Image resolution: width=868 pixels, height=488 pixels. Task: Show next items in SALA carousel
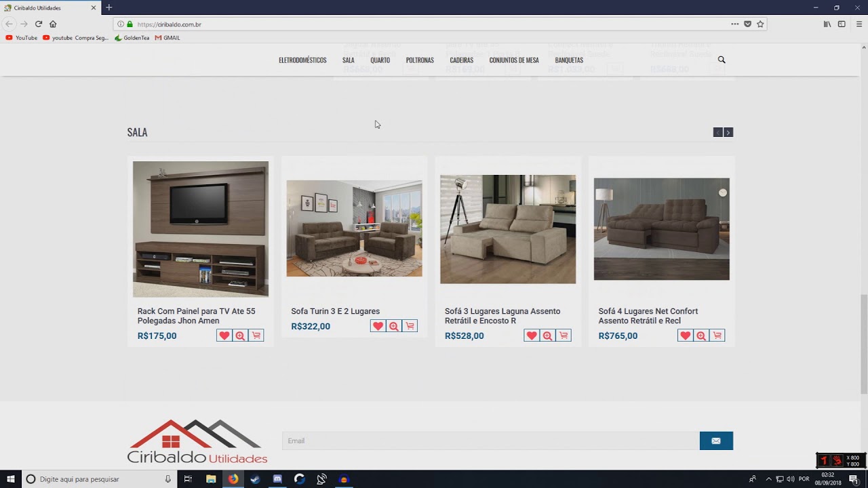click(728, 132)
